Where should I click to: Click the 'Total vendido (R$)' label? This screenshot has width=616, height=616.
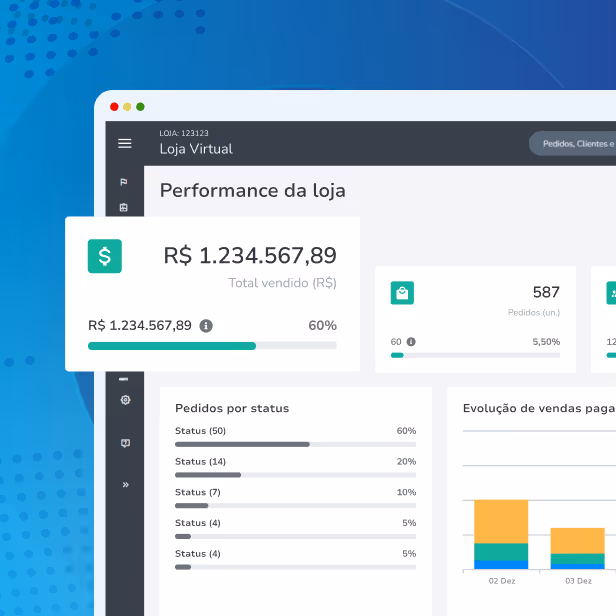coord(282,283)
